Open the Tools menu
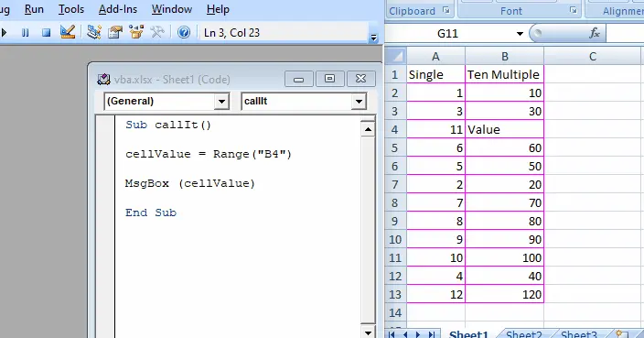 click(x=71, y=9)
